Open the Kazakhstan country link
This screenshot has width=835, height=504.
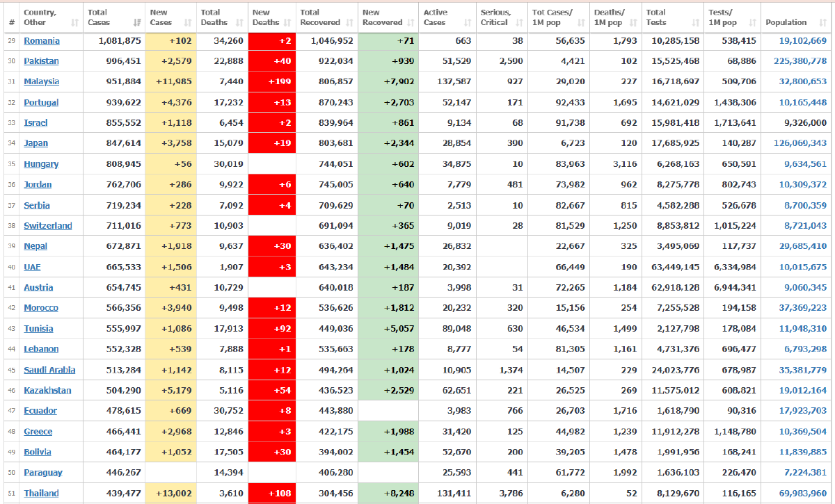pyautogui.click(x=47, y=391)
